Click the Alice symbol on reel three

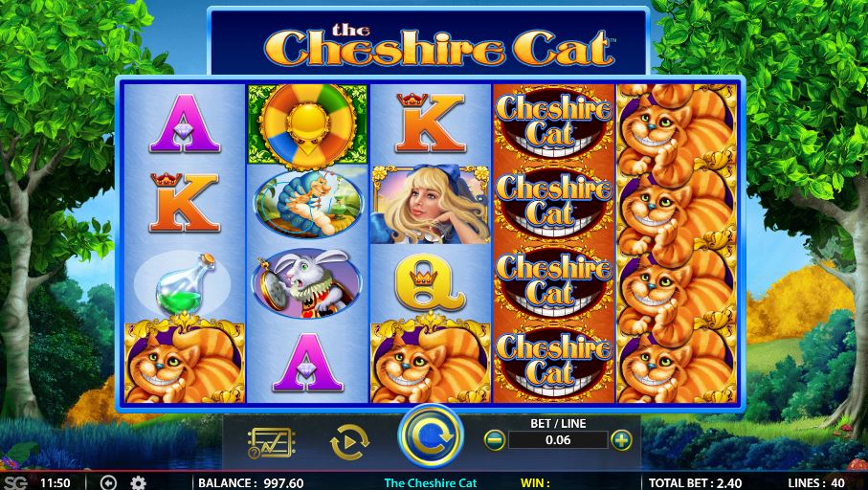(430, 204)
